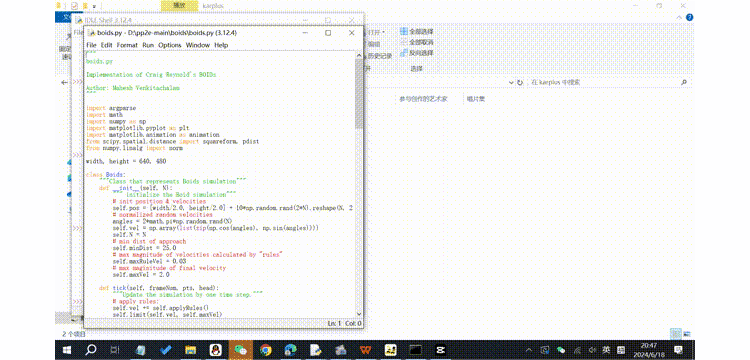Click the 'import math' line
The image size is (750, 360).
(x=104, y=115)
